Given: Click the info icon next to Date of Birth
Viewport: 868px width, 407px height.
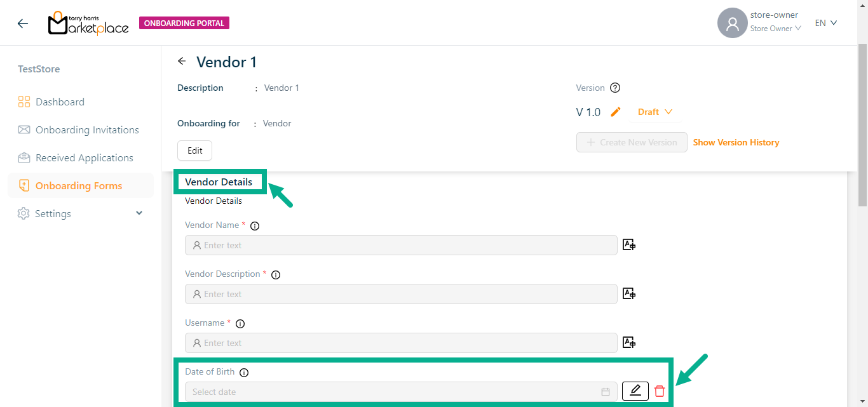Looking at the screenshot, I should [x=244, y=373].
